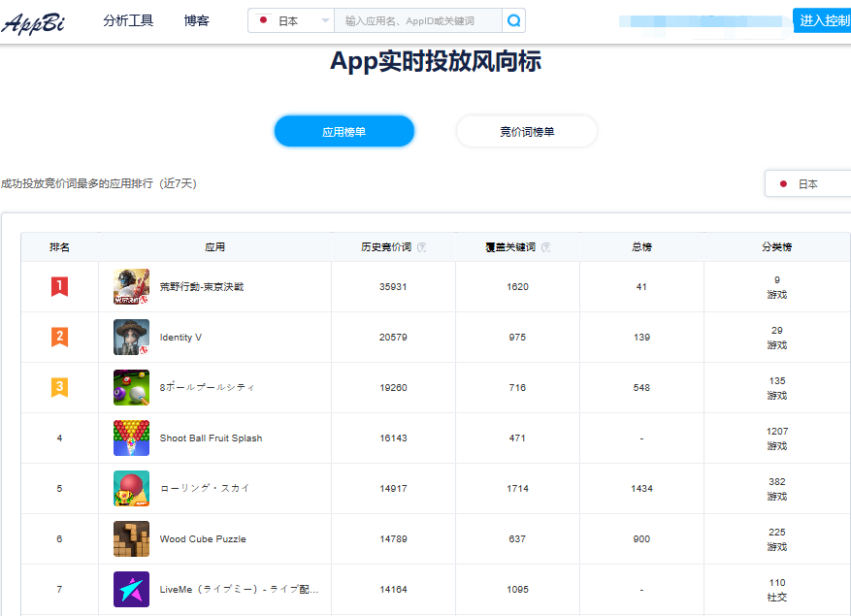Select the 8ボールプールシティ pool game icon
Viewport: 851px width, 616px height.
(x=131, y=387)
